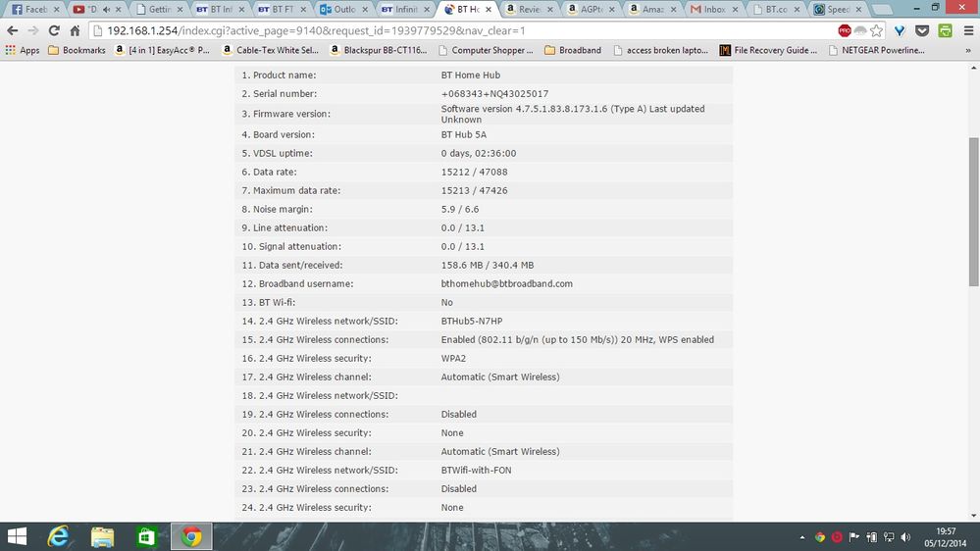Expand the bookmarks overflow chevron
The height and width of the screenshot is (551, 980).
[968, 50]
